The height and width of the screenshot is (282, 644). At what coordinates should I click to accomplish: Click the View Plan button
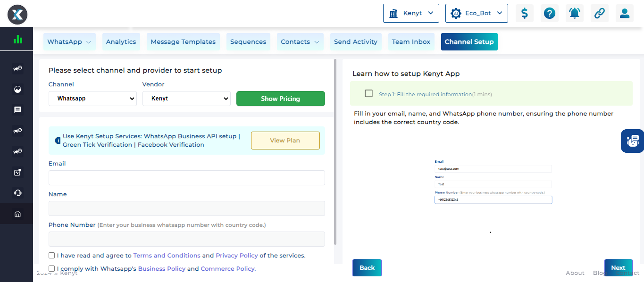[x=285, y=141]
